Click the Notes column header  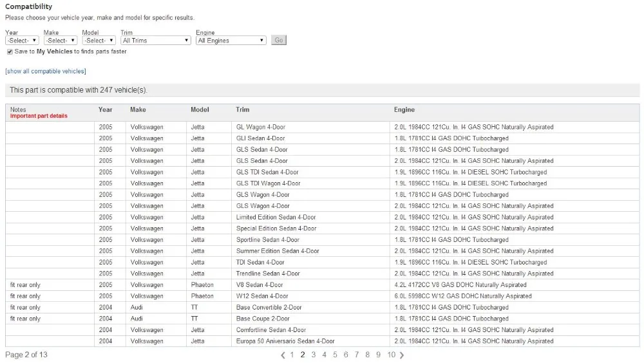point(18,109)
